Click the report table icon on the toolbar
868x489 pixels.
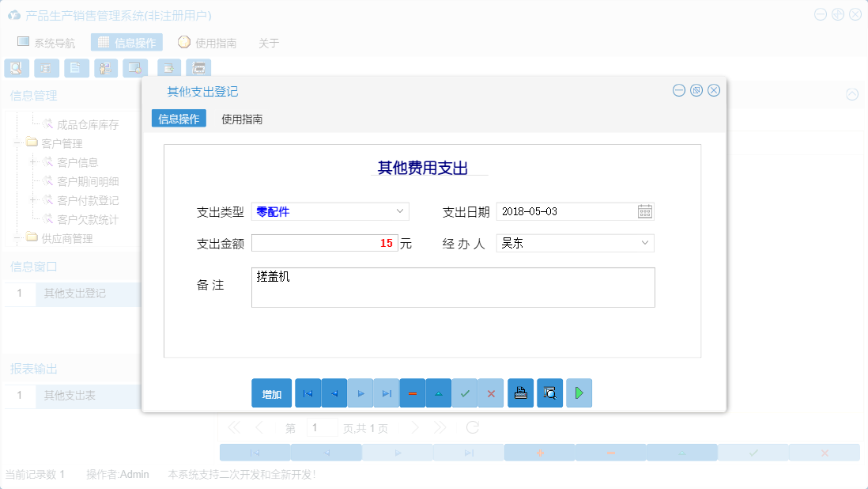[x=47, y=68]
